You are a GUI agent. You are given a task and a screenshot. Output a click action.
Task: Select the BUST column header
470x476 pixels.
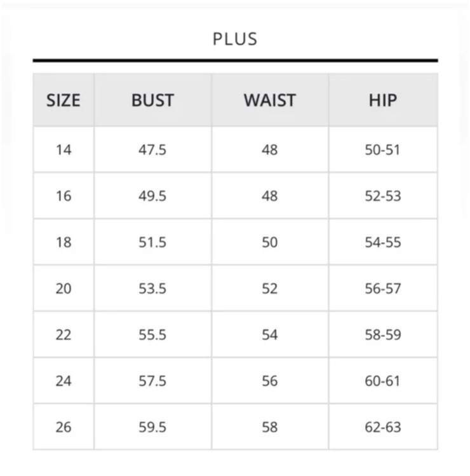point(152,100)
